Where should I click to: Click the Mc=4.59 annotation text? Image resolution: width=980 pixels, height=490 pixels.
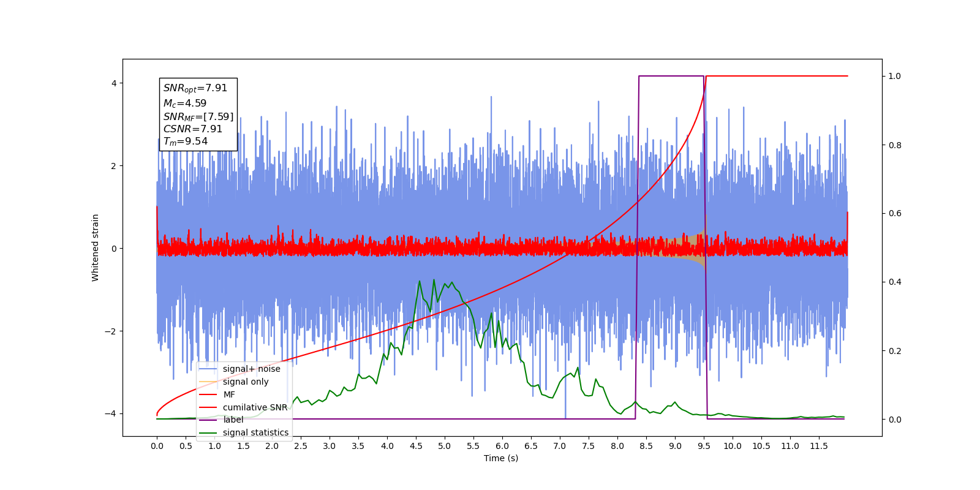pyautogui.click(x=185, y=104)
